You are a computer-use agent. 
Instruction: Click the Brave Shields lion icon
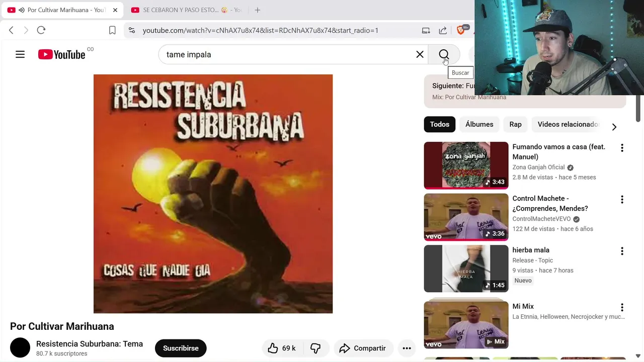click(x=460, y=30)
